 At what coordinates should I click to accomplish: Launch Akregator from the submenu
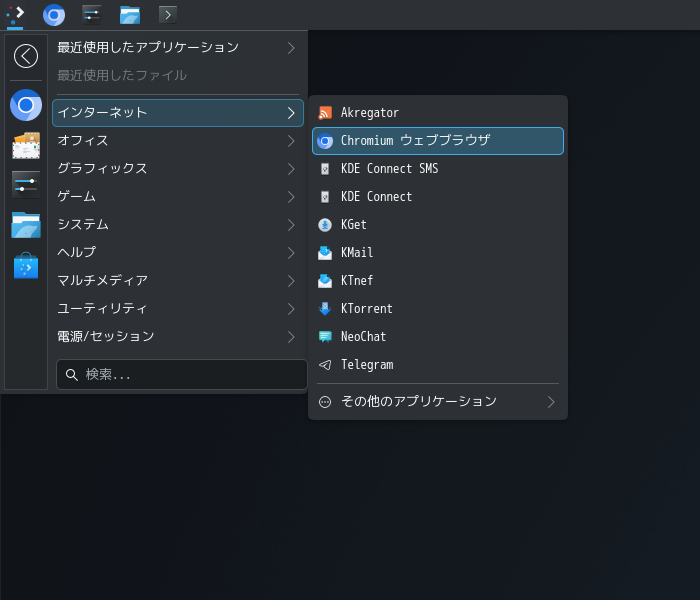[438, 113]
